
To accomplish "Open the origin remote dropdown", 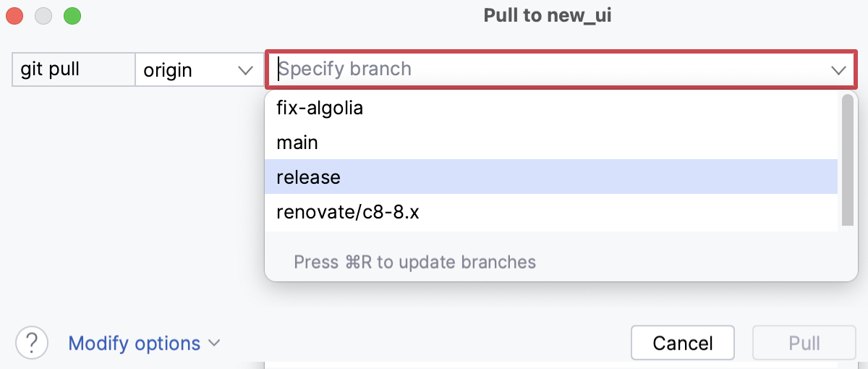I will pyautogui.click(x=197, y=70).
